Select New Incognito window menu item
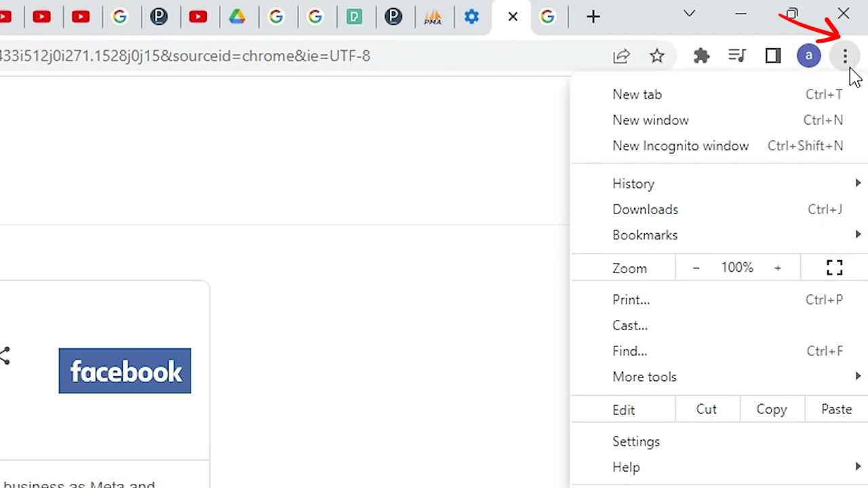 [x=680, y=146]
